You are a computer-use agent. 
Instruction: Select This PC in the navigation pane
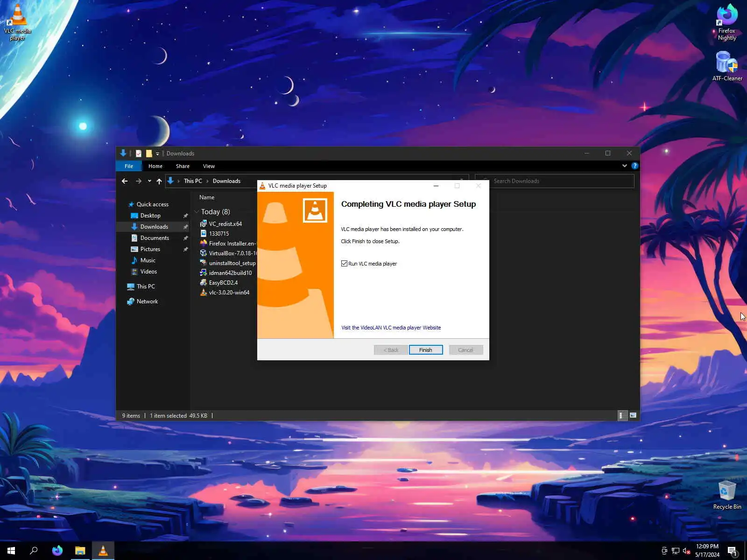146,287
